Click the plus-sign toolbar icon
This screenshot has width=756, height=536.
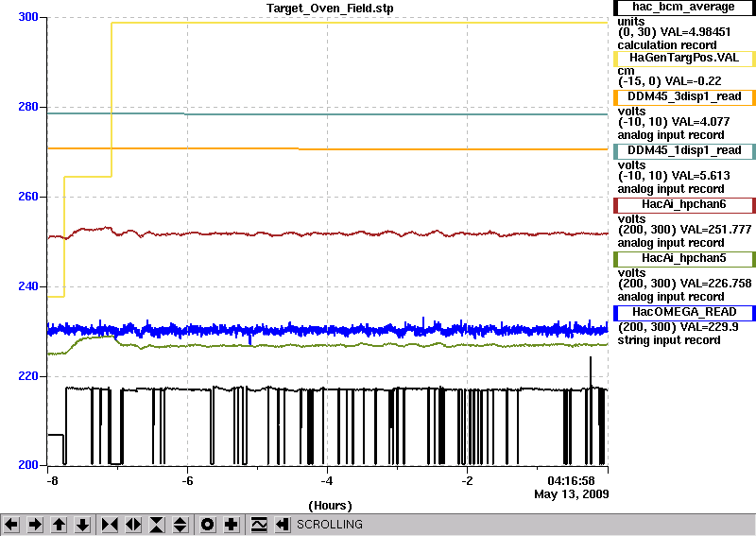click(x=232, y=524)
